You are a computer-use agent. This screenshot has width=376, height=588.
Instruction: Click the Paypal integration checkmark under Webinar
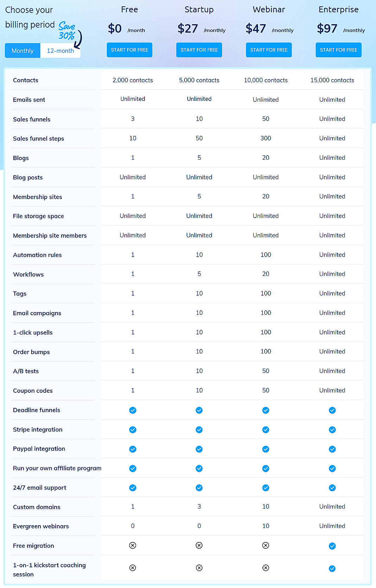265,449
